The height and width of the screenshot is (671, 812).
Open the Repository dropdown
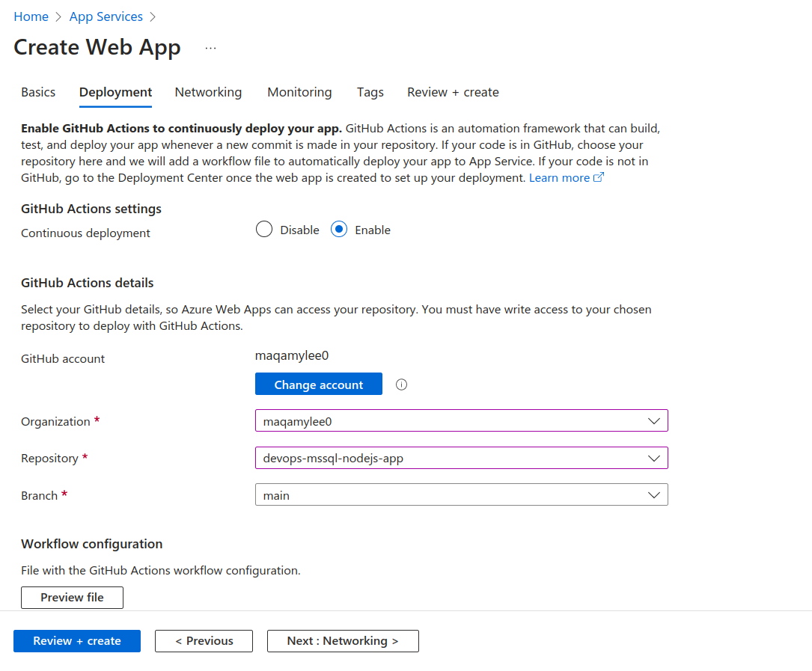pos(461,458)
